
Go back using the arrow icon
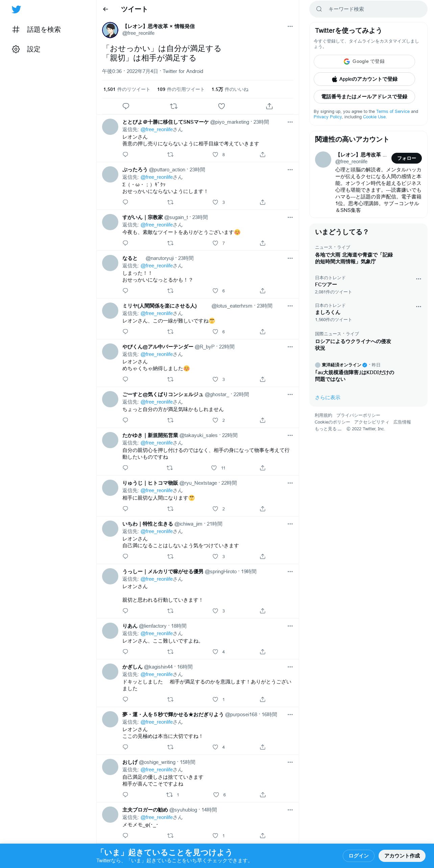click(105, 9)
